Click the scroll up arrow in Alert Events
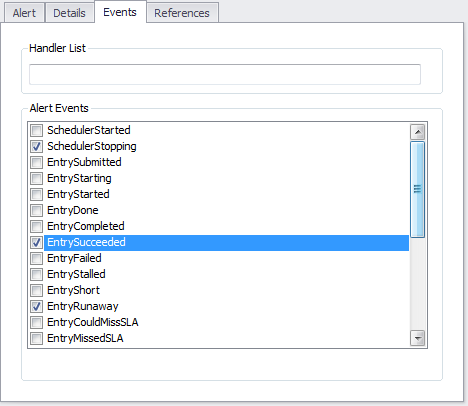This screenshot has width=468, height=406. pos(417,132)
